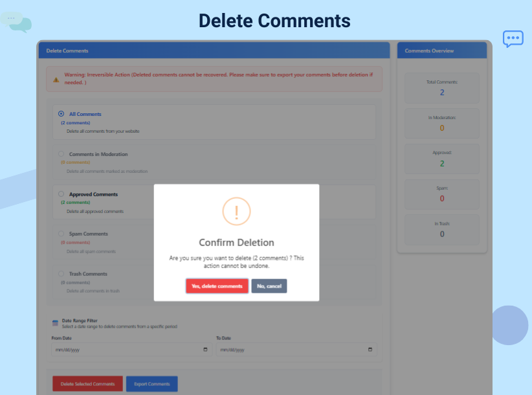Click No, cancel in the dialog
The image size is (532, 395).
tap(269, 286)
